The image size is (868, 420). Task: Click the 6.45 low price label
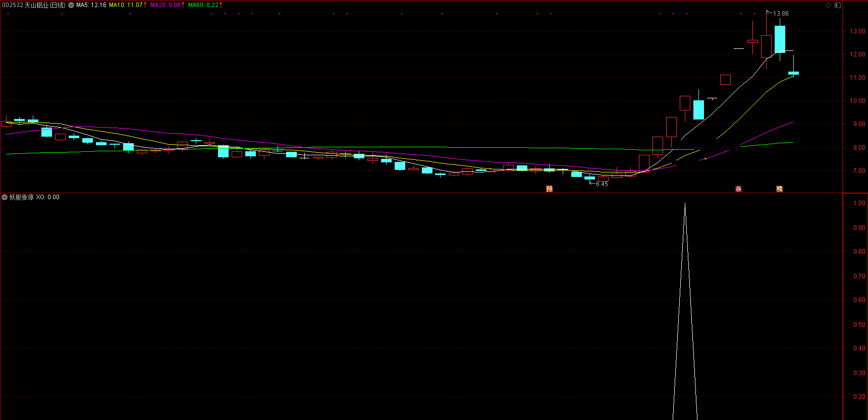602,184
